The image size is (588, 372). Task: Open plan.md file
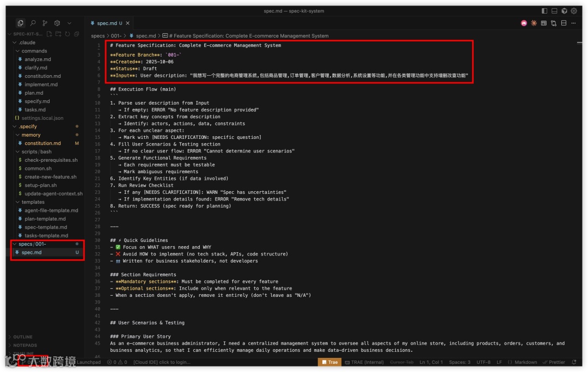click(x=34, y=93)
